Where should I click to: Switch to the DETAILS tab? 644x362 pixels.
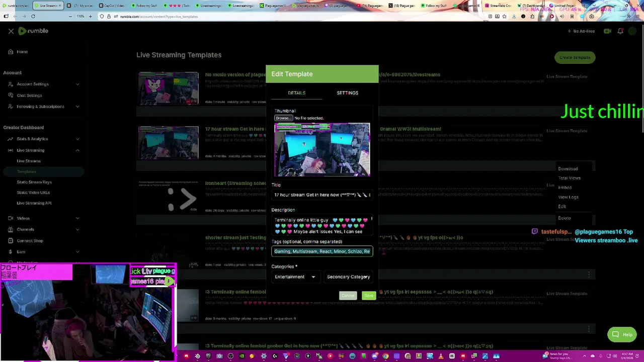(296, 93)
